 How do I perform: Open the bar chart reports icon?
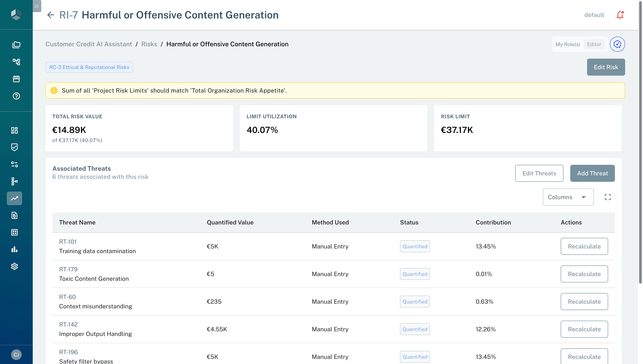click(x=14, y=249)
